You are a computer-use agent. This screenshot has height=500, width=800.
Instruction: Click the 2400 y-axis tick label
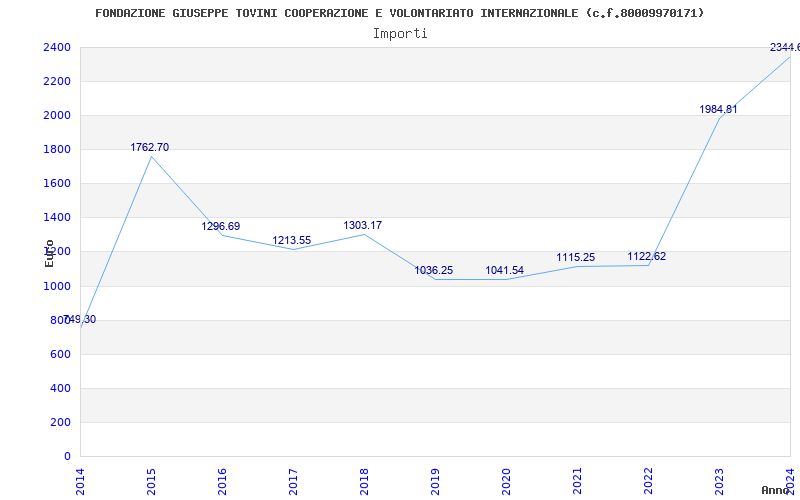click(57, 47)
